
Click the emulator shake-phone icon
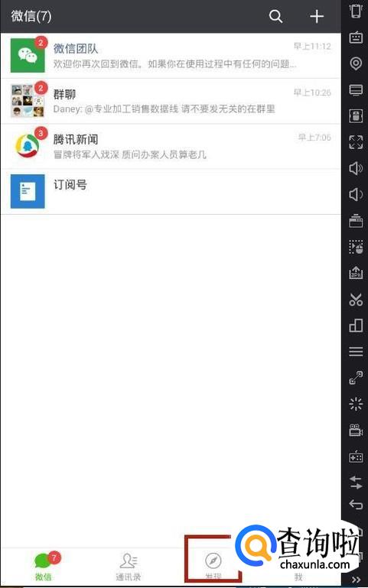point(356,11)
